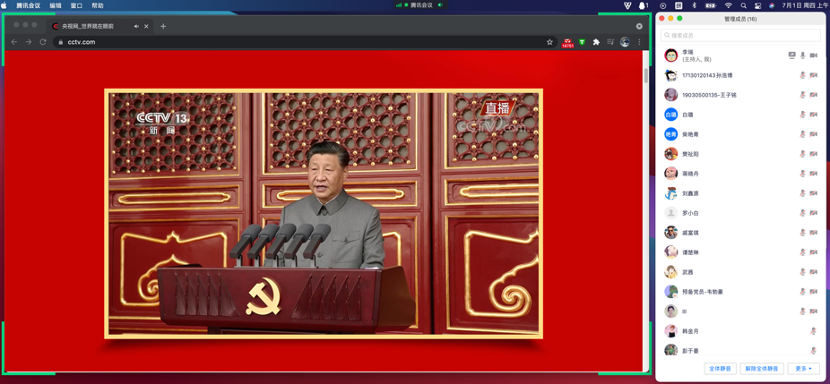Image resolution: width=830 pixels, height=384 pixels.
Task: Click the tab search dropdown arrow
Action: [x=639, y=26]
